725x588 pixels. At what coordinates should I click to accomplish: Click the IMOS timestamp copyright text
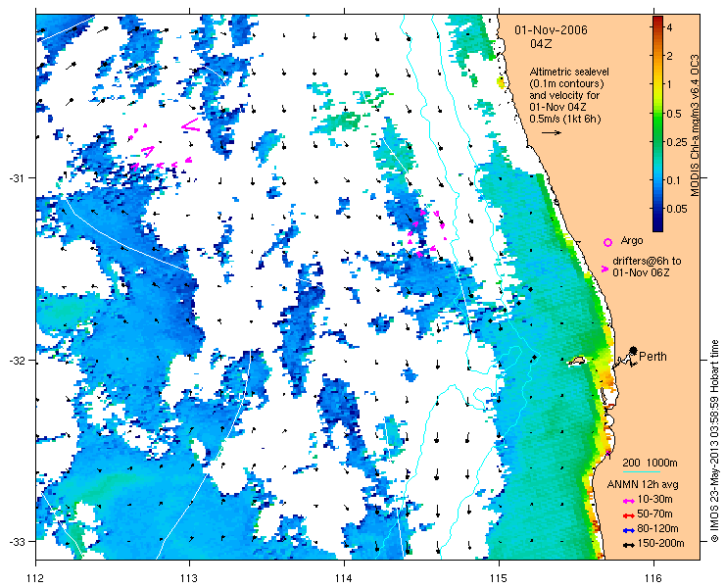(x=715, y=440)
